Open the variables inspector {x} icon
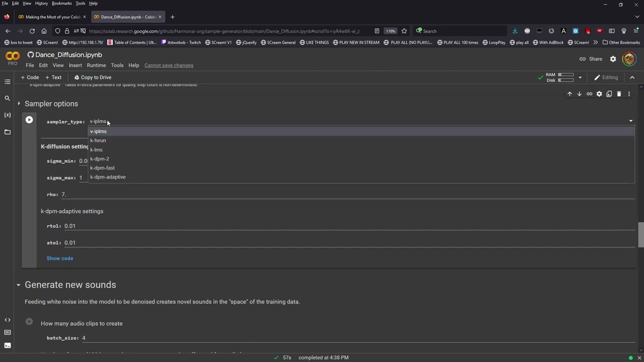 point(7,115)
